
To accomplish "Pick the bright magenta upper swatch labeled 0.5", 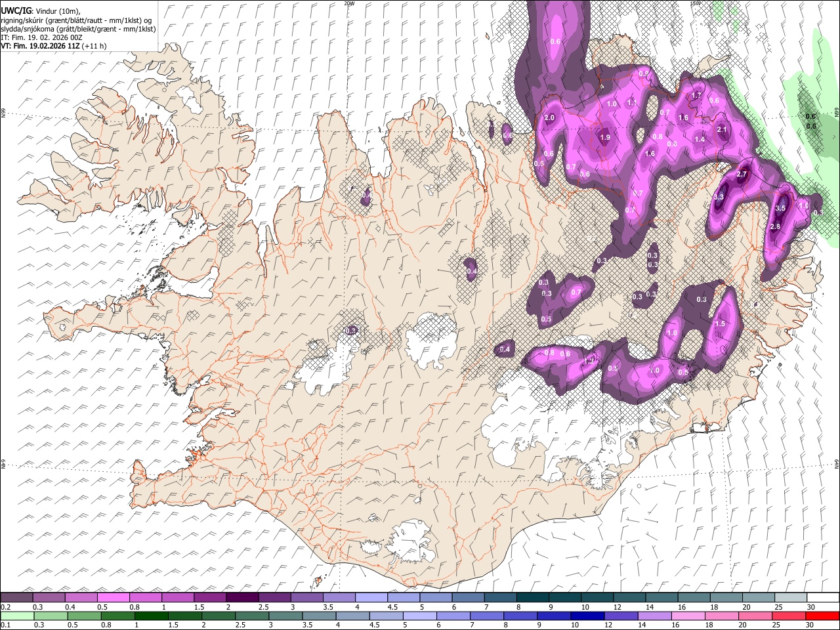I will point(113,598).
